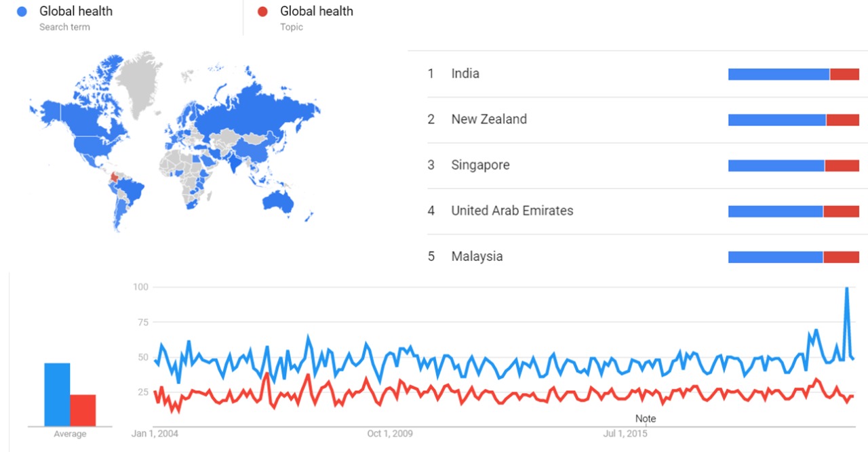The height and width of the screenshot is (452, 868).
Task: Click the Note marker on the timeline
Action: pyautogui.click(x=646, y=419)
